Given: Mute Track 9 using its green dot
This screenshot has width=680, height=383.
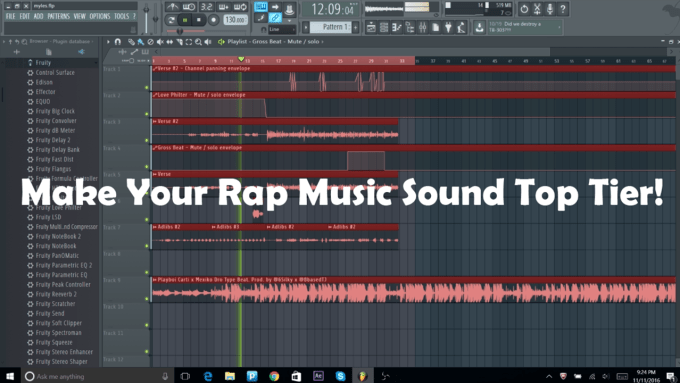Looking at the screenshot, I should [147, 299].
